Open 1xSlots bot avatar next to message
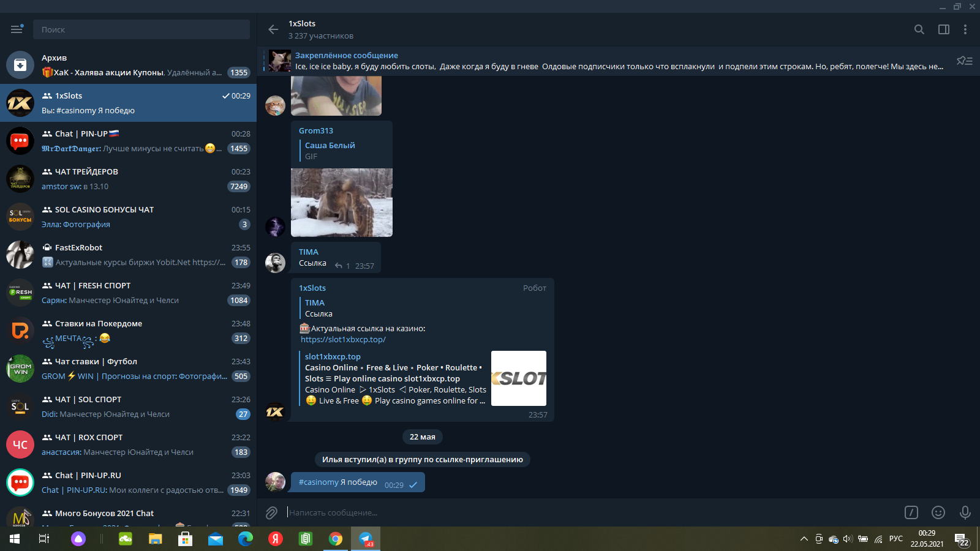The width and height of the screenshot is (980, 551). point(275,411)
